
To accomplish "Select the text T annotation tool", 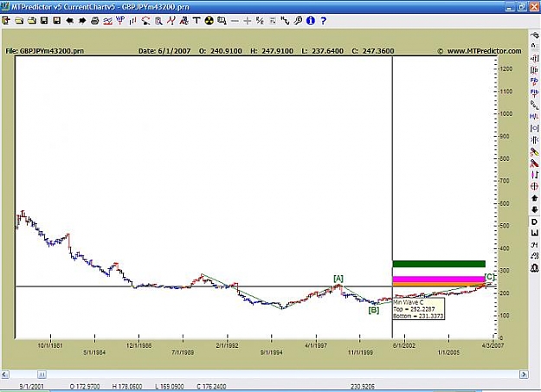I will click(x=196, y=21).
